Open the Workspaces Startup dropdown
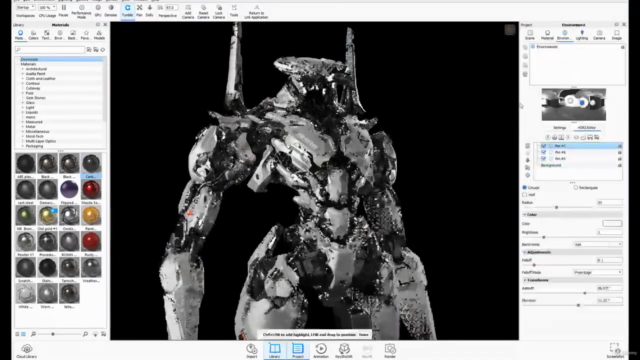 (x=25, y=7)
